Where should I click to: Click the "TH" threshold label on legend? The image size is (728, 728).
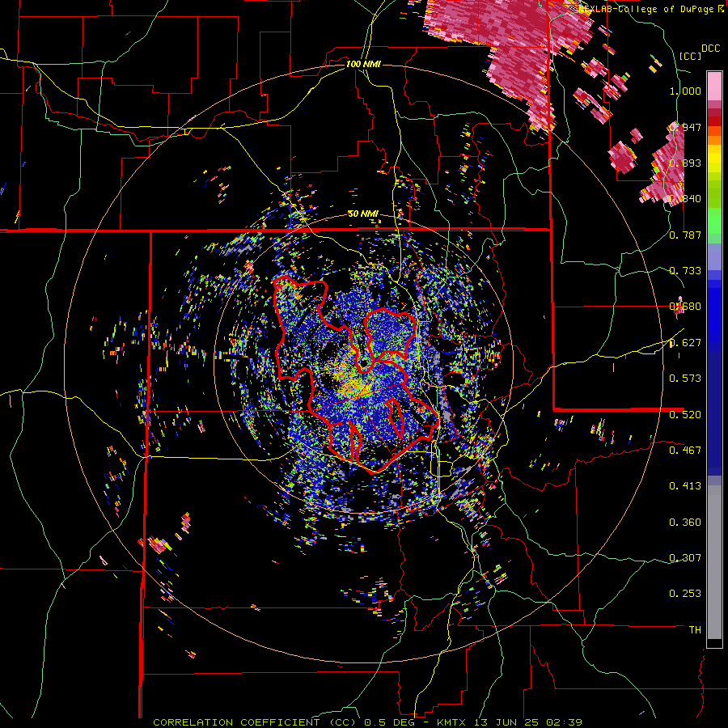[695, 630]
